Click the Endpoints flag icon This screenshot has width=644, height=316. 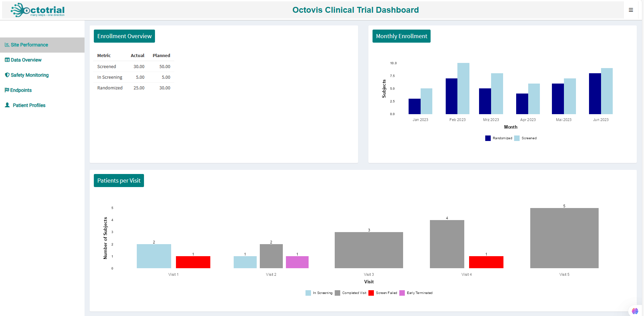7,90
